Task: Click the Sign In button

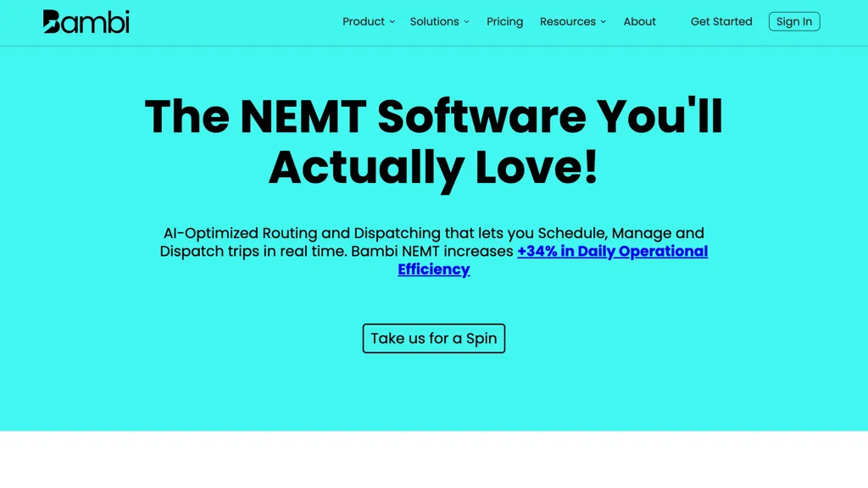Action: point(794,22)
